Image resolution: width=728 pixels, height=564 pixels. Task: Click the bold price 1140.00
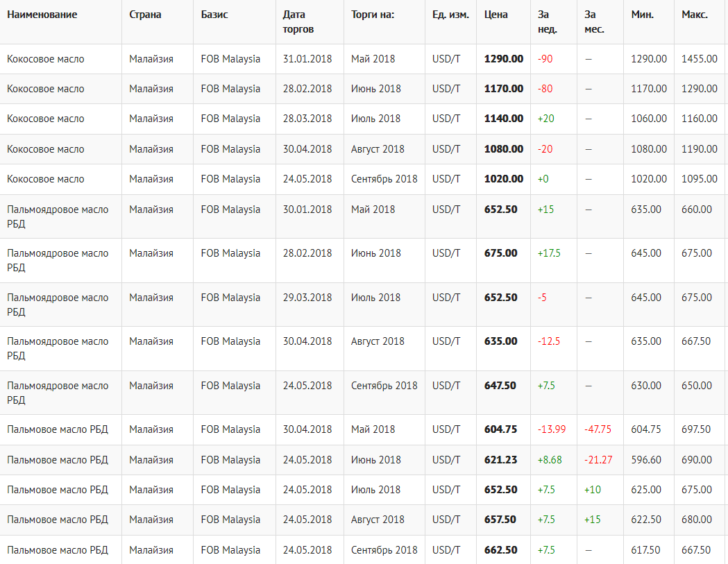503,119
